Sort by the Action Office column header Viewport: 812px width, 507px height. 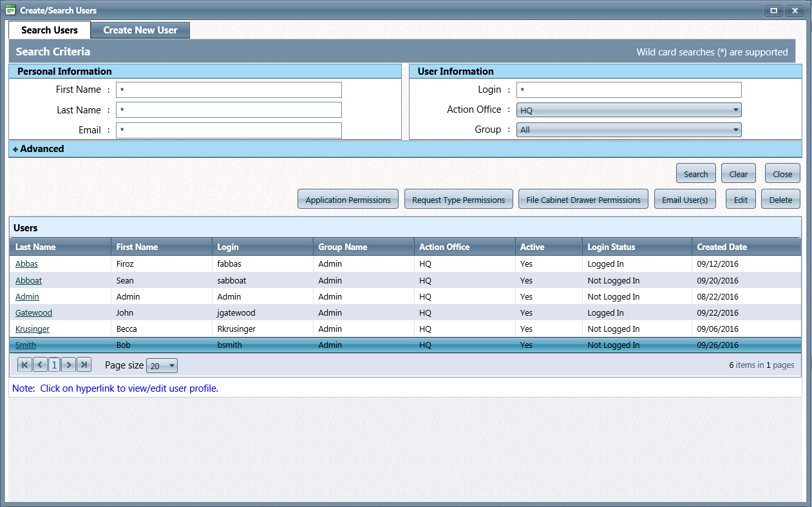click(x=465, y=247)
